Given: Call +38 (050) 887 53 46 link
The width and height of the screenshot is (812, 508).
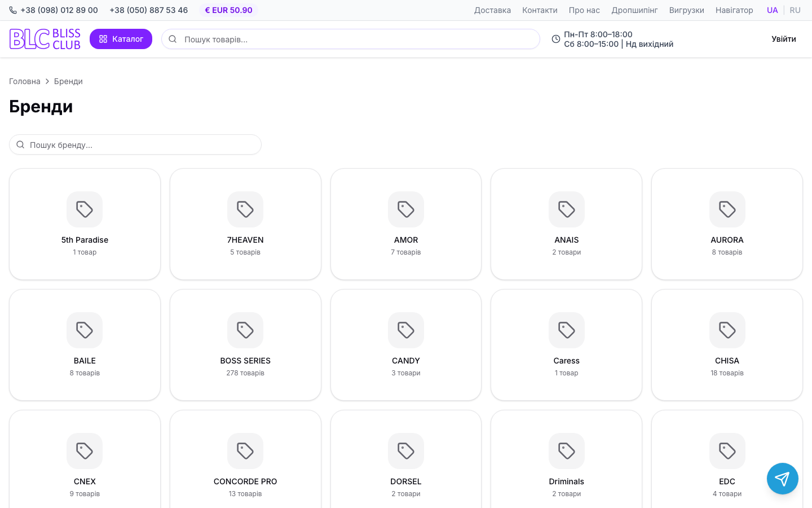Looking at the screenshot, I should point(149,10).
